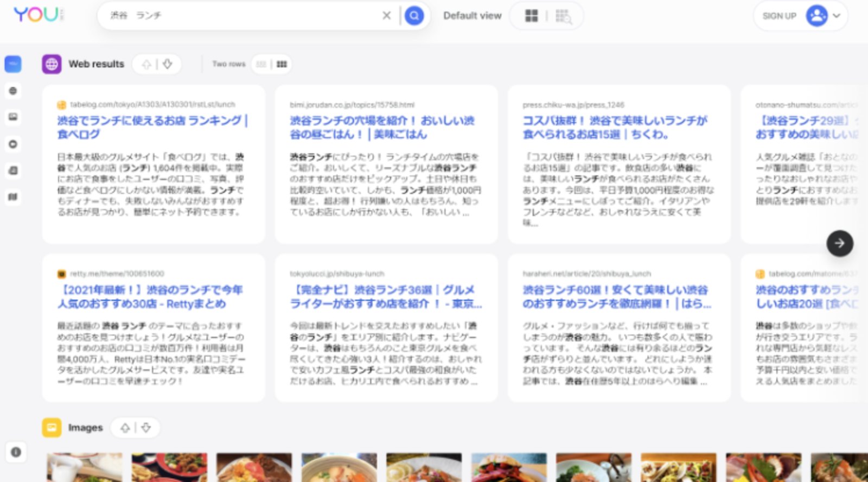Open the news pages sidebar icon
This screenshot has height=482, width=868.
click(13, 170)
